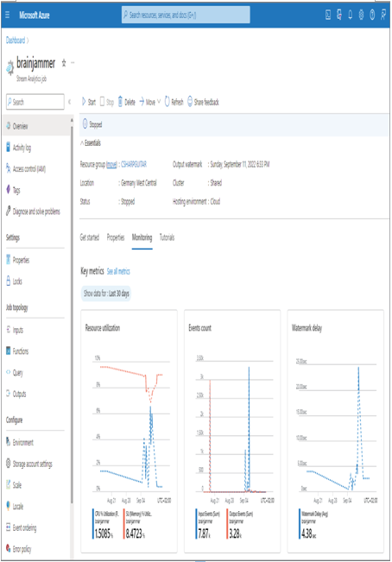
Task: Delete the brainjammer job
Action: coord(126,102)
